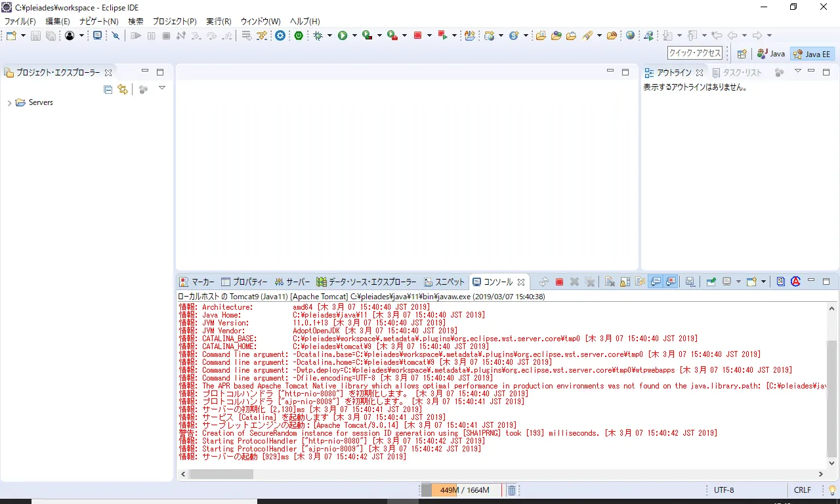
Task: Select the アウトライン tab
Action: [x=674, y=73]
